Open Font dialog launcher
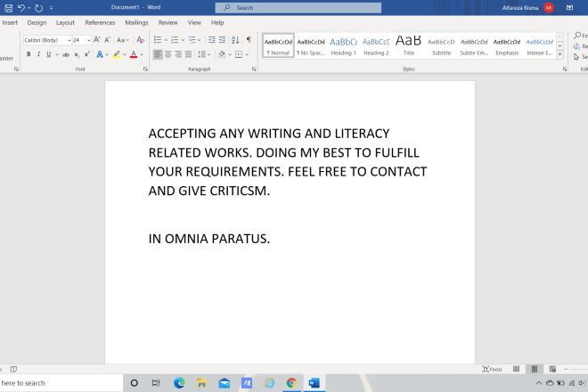This screenshot has width=588, height=392. coord(145,69)
